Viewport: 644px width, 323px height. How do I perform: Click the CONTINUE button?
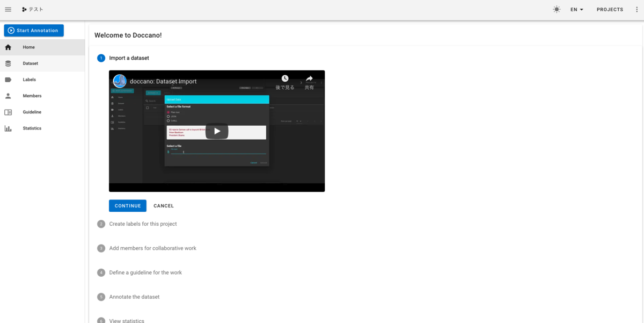click(128, 206)
